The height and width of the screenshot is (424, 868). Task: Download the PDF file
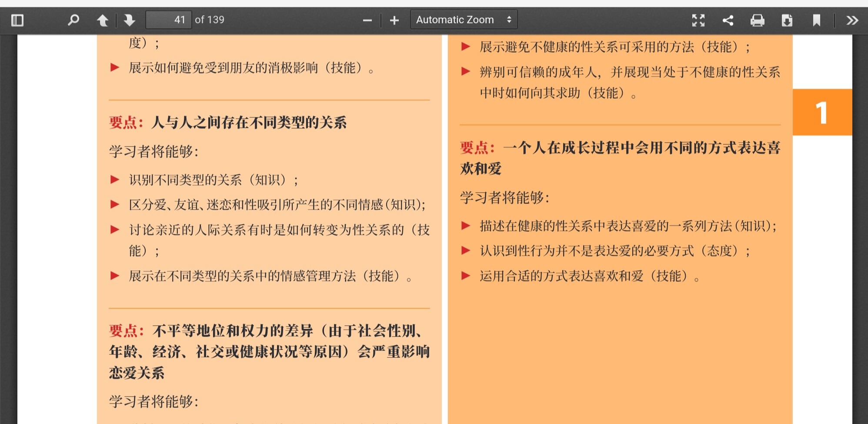pyautogui.click(x=787, y=20)
